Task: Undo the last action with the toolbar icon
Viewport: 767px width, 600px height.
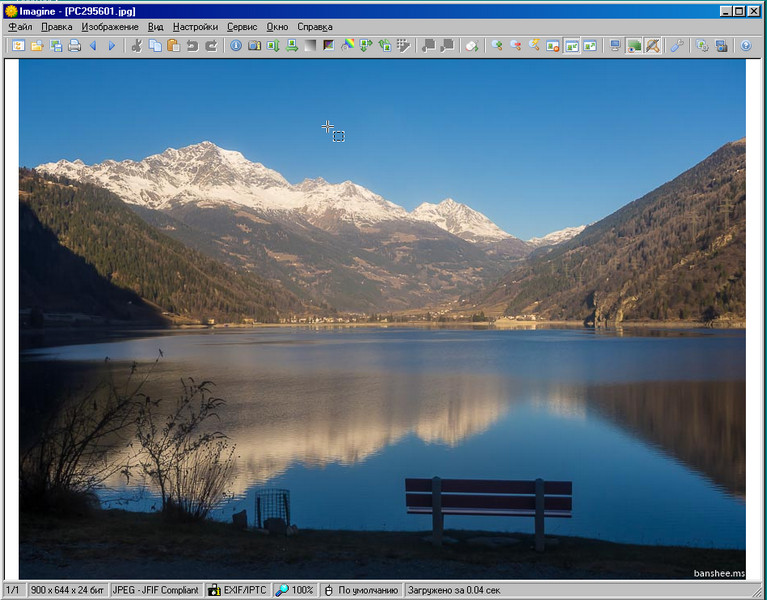Action: pos(192,45)
